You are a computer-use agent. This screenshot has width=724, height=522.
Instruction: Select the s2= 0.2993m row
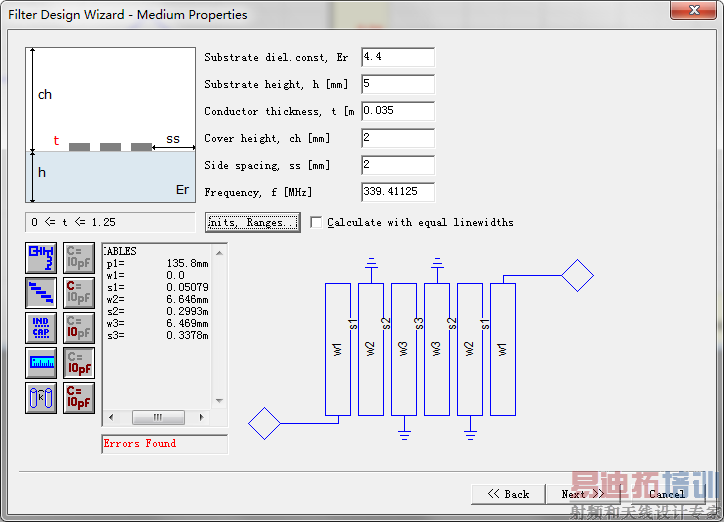click(157, 312)
